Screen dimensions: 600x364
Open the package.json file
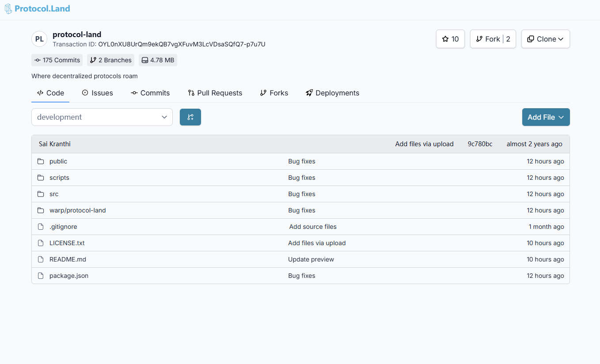[x=69, y=276]
